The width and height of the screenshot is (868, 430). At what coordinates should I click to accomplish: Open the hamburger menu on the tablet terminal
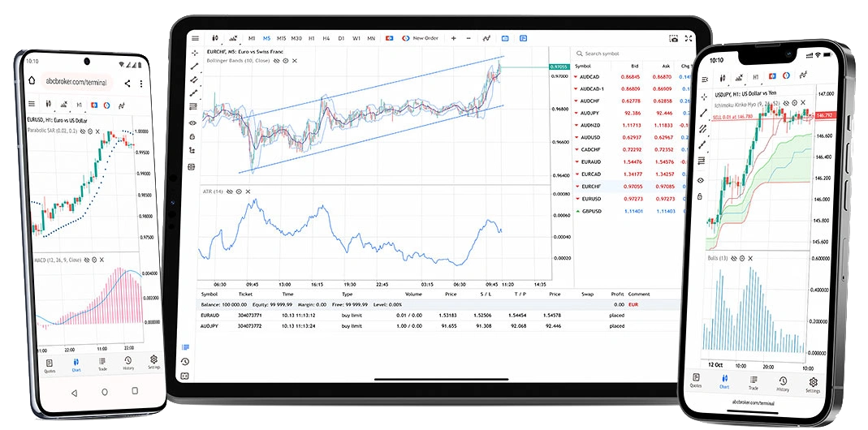(195, 38)
